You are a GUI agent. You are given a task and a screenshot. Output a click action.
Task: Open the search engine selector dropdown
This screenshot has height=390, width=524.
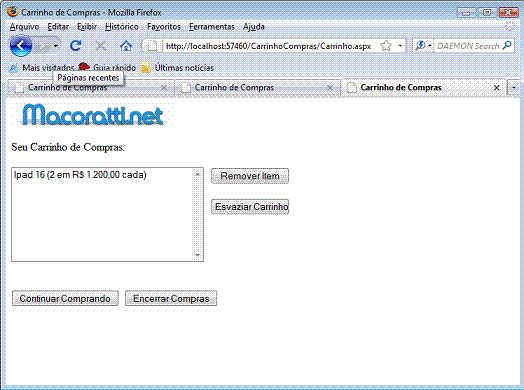423,46
